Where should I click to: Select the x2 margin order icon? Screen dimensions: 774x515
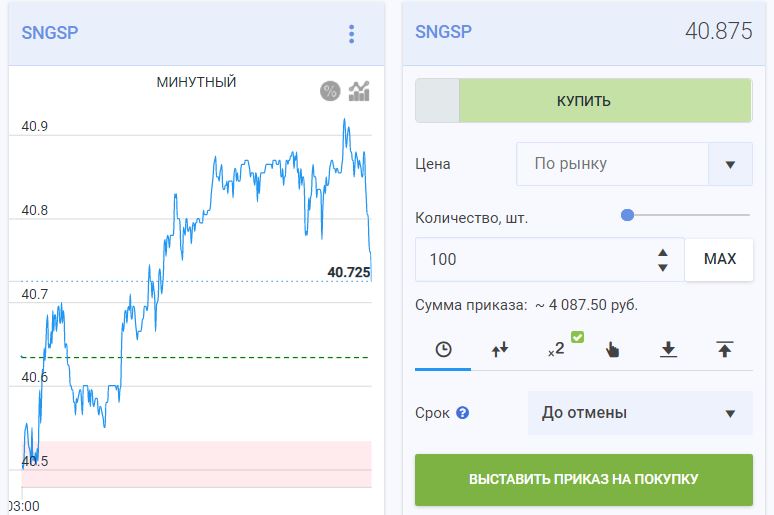tap(557, 349)
